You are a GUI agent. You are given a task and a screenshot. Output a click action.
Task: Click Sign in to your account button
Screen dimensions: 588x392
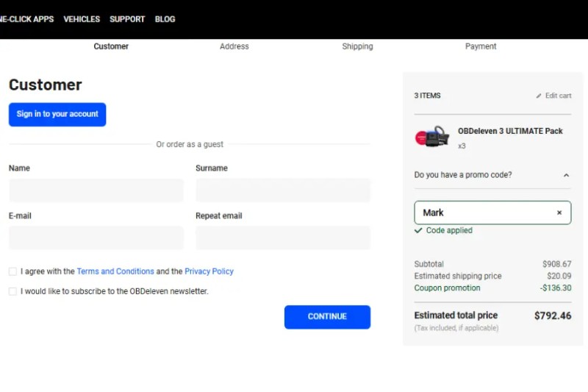coord(57,115)
